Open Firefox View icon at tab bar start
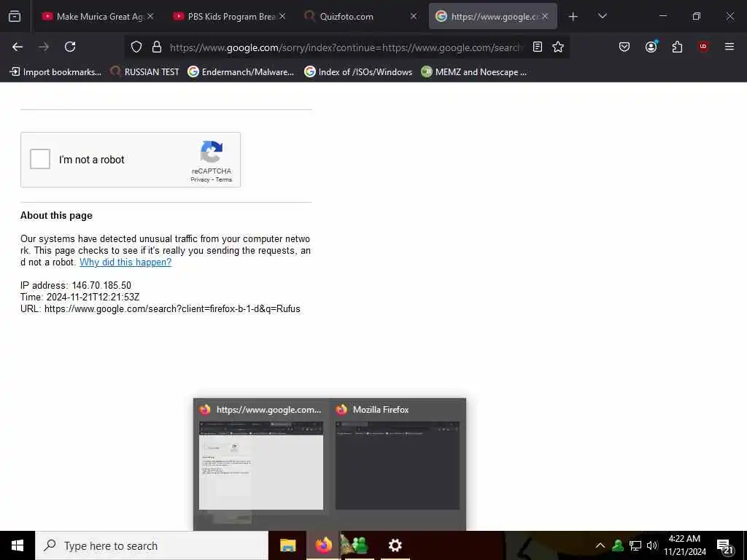747x560 pixels. click(x=15, y=17)
